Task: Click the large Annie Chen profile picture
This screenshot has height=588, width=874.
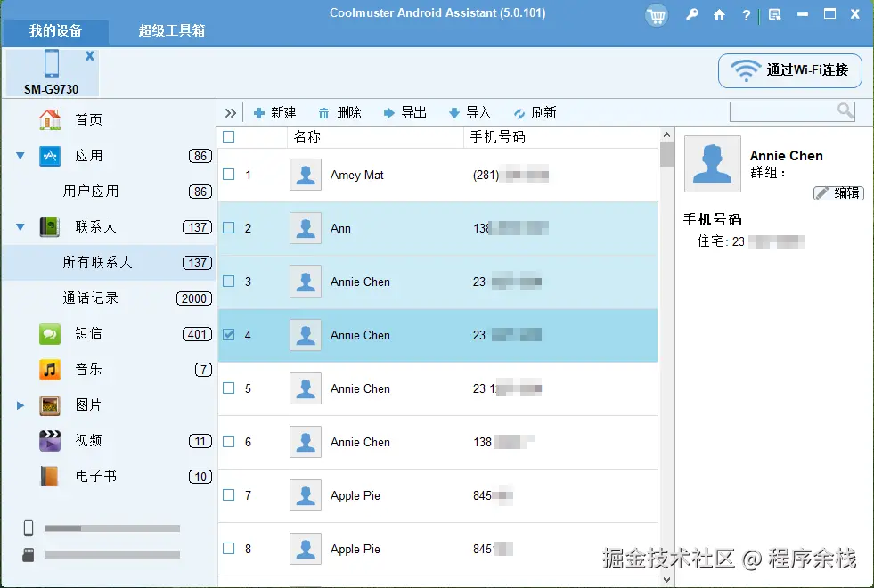Action: pyautogui.click(x=713, y=164)
